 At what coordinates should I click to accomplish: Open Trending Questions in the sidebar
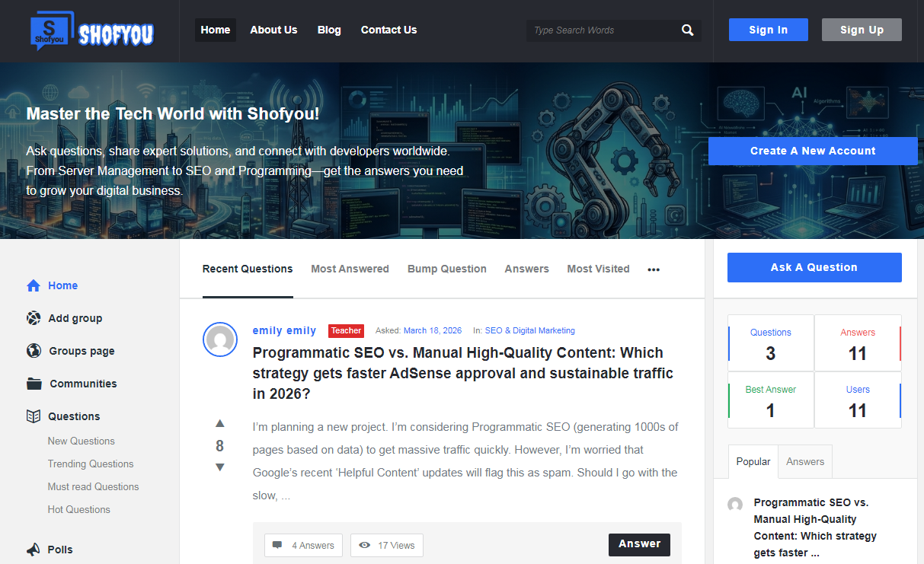pyautogui.click(x=91, y=464)
